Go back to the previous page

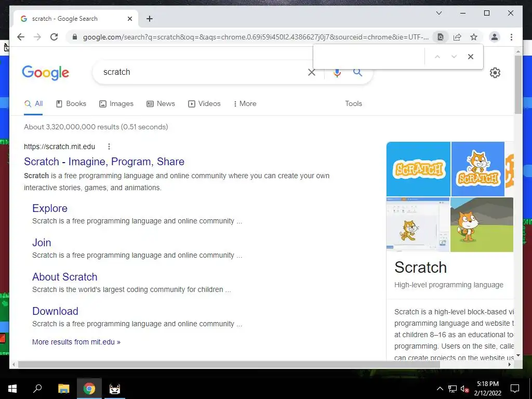(x=21, y=37)
